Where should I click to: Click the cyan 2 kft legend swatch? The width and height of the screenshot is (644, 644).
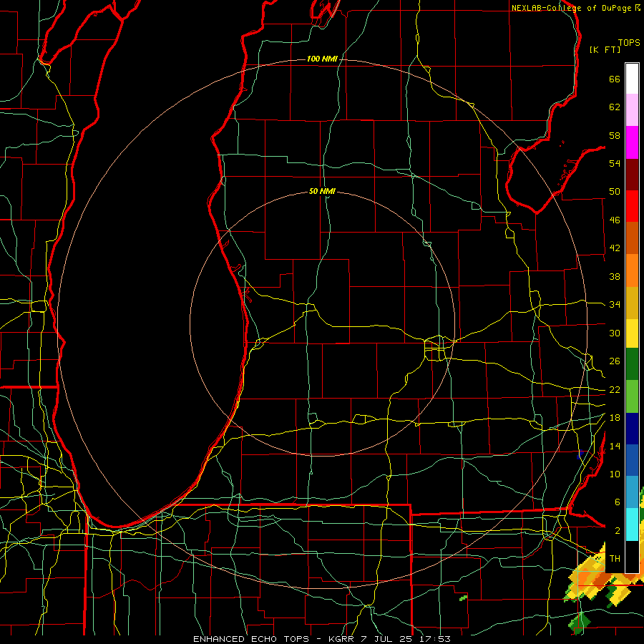[632, 525]
